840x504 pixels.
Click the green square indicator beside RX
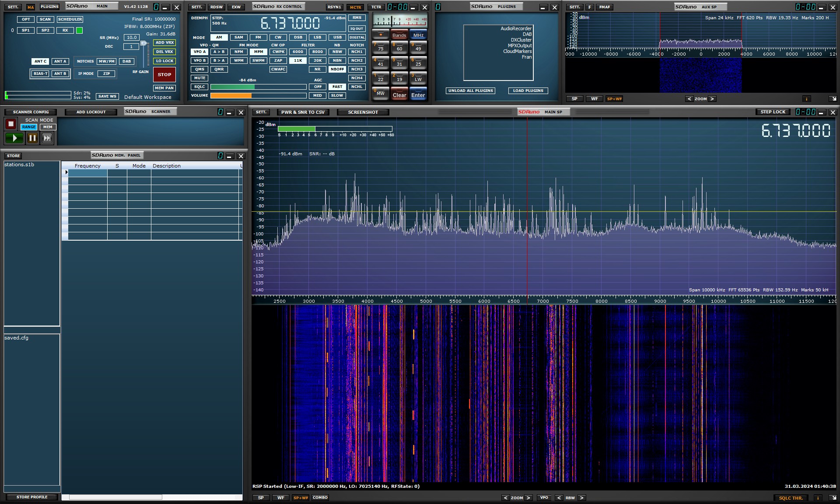pos(79,30)
